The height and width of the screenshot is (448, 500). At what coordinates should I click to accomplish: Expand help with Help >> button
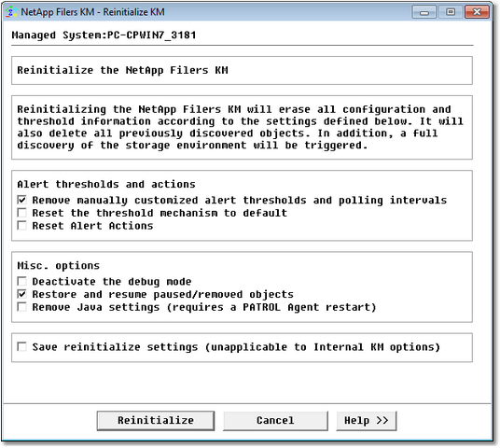[367, 421]
